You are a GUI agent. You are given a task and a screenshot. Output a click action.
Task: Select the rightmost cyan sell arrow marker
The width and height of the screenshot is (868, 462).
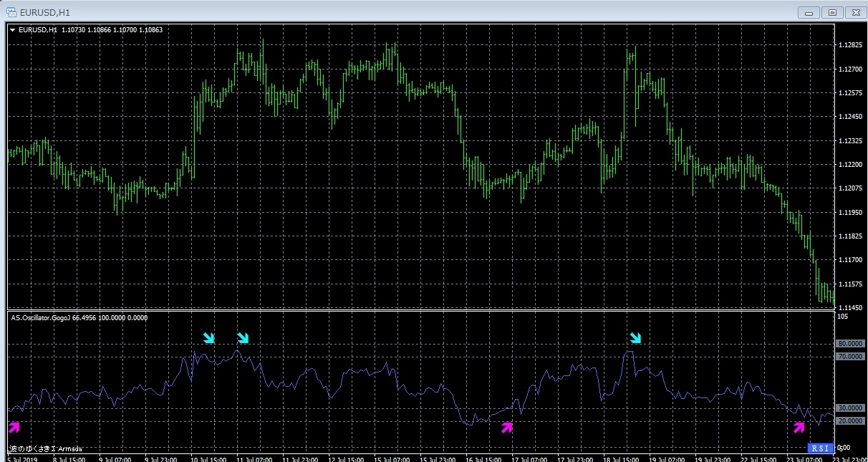pyautogui.click(x=635, y=338)
